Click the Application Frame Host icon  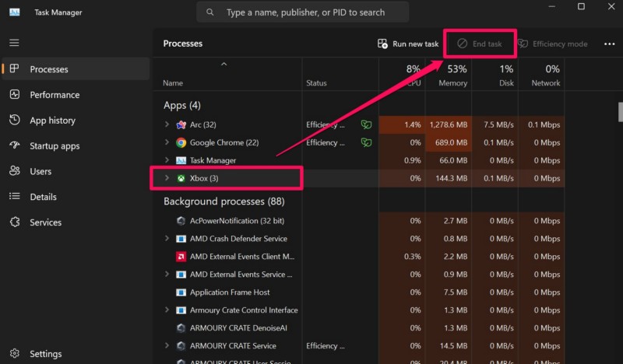181,292
